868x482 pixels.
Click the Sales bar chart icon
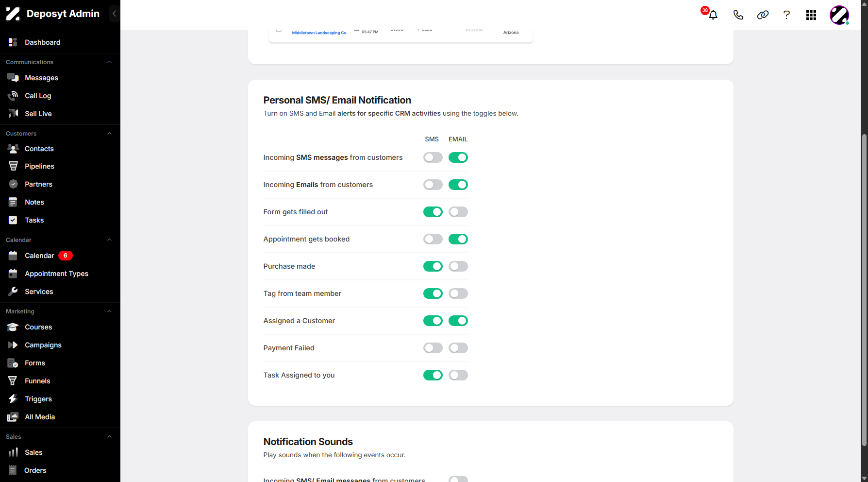click(13, 452)
